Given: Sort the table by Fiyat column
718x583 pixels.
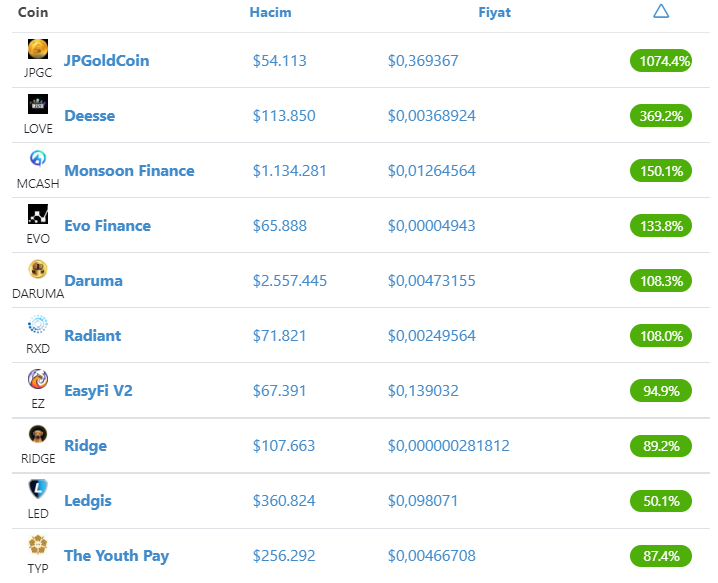Looking at the screenshot, I should click(494, 12).
